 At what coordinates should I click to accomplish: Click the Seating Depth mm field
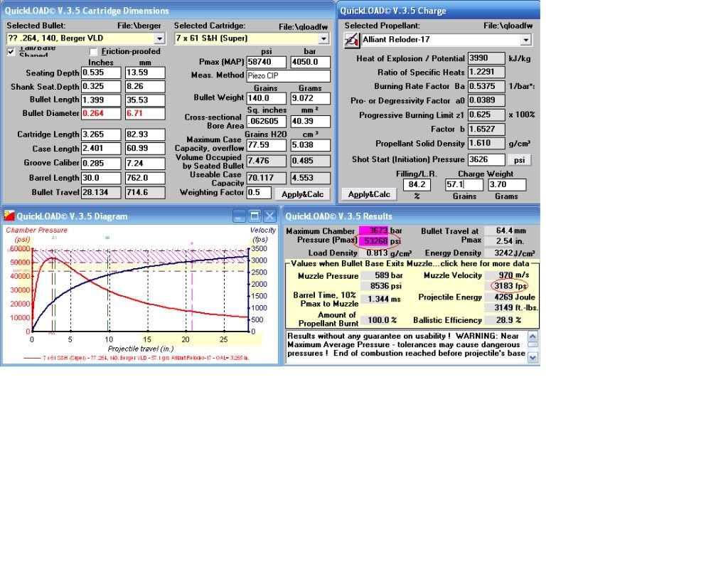(x=145, y=73)
